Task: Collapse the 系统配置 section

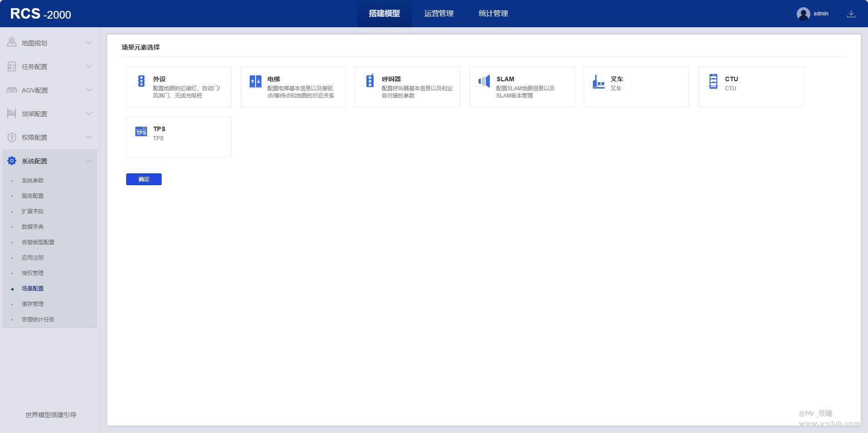Action: (89, 161)
